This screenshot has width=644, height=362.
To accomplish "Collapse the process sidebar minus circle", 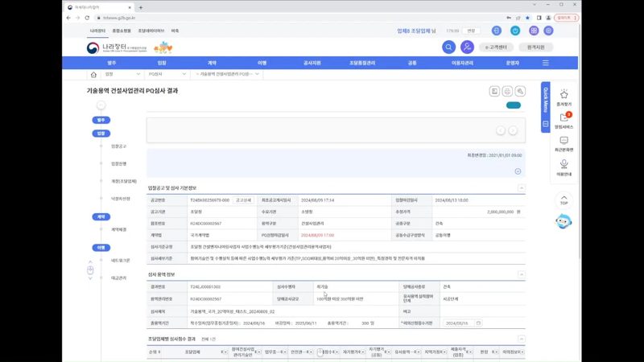I will [x=101, y=105].
